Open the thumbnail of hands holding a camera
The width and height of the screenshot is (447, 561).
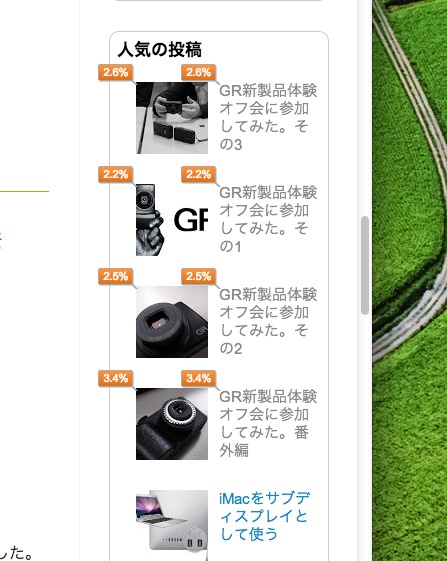click(172, 118)
